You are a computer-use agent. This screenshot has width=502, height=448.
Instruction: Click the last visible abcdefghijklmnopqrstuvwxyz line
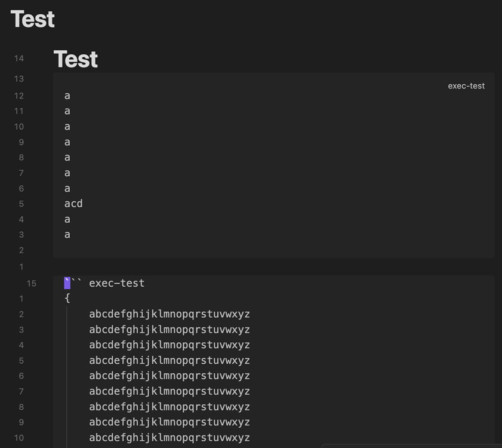pos(170,437)
